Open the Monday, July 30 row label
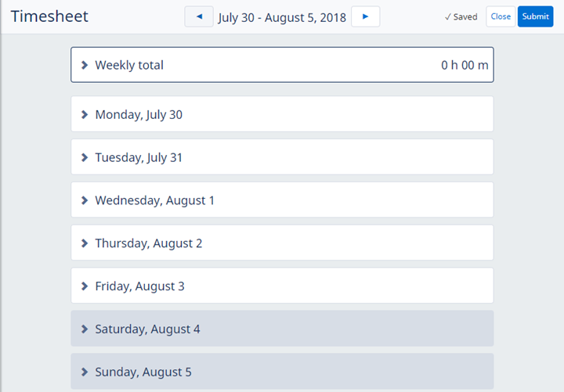Viewport: 564px width, 392px height. (139, 114)
